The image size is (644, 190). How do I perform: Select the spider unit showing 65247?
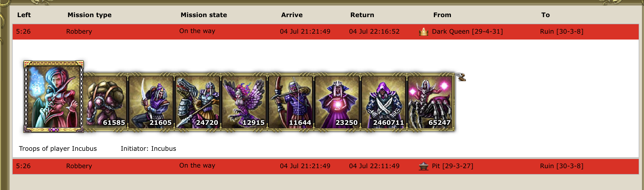[430, 102]
